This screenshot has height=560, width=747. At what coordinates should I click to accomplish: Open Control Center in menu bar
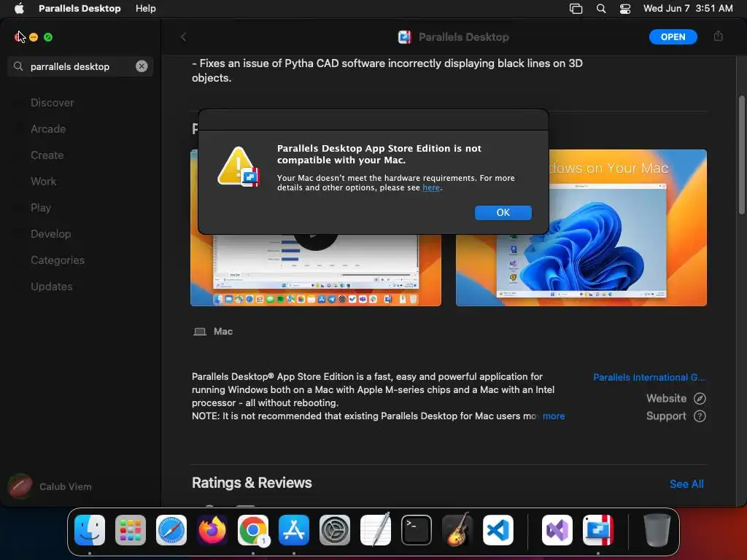[x=625, y=9]
